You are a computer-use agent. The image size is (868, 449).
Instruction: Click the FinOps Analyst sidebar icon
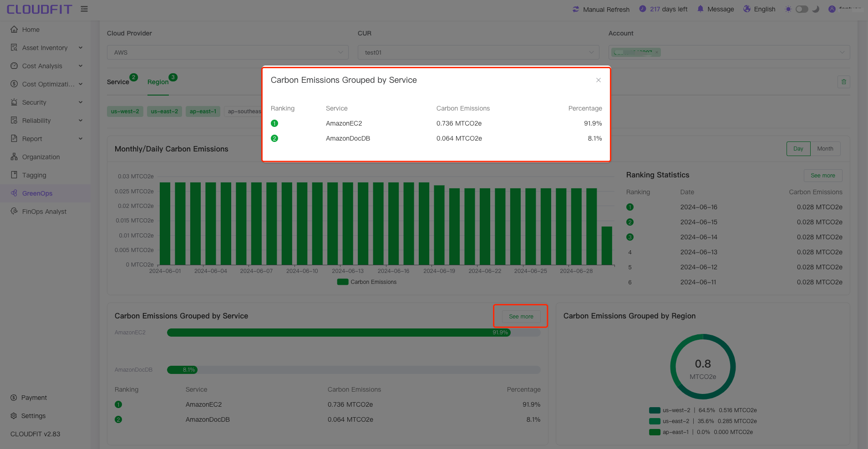[14, 211]
